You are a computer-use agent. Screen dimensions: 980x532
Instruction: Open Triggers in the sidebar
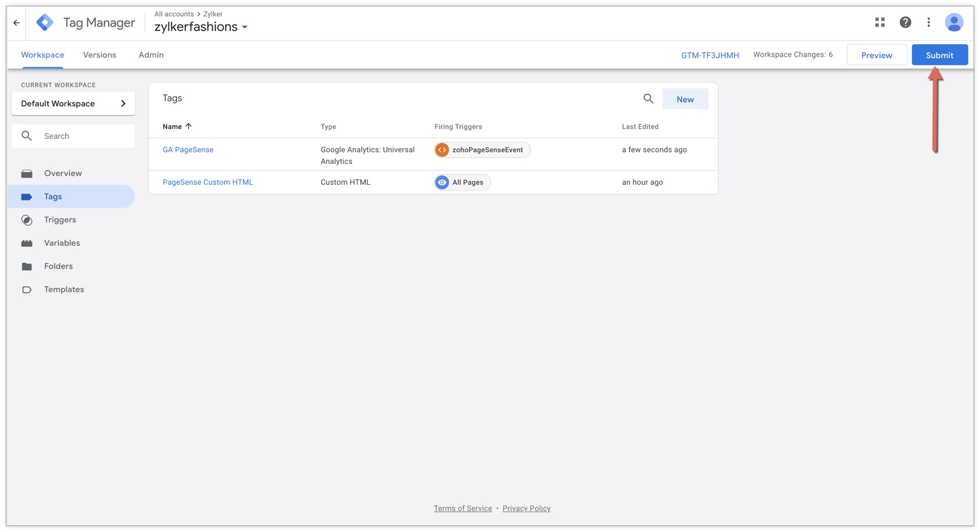pos(60,220)
